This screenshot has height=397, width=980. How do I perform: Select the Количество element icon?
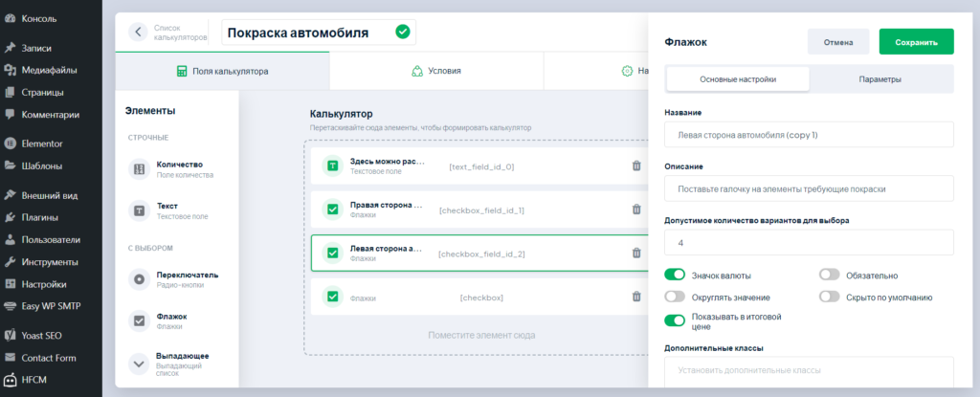coord(140,169)
